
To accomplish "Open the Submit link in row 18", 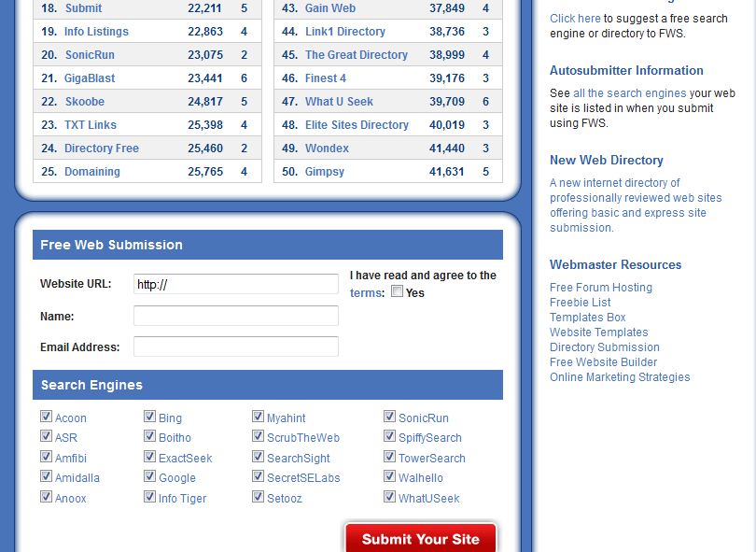I will tap(83, 8).
